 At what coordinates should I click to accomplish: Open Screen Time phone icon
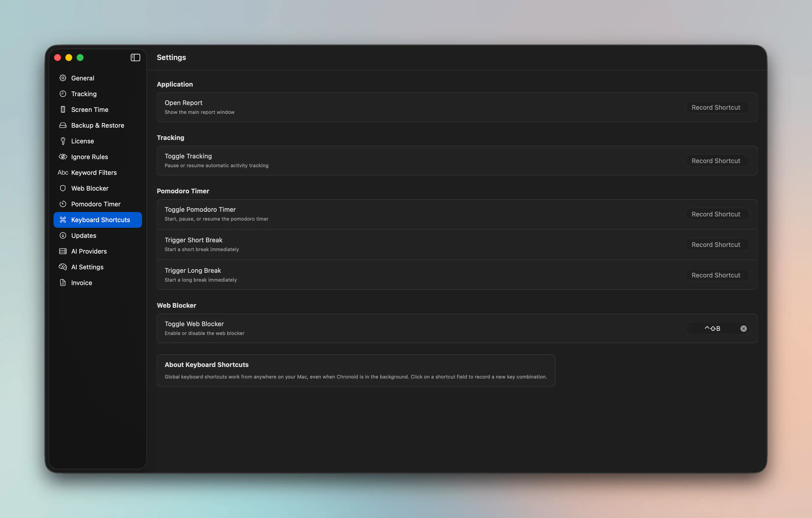(63, 109)
